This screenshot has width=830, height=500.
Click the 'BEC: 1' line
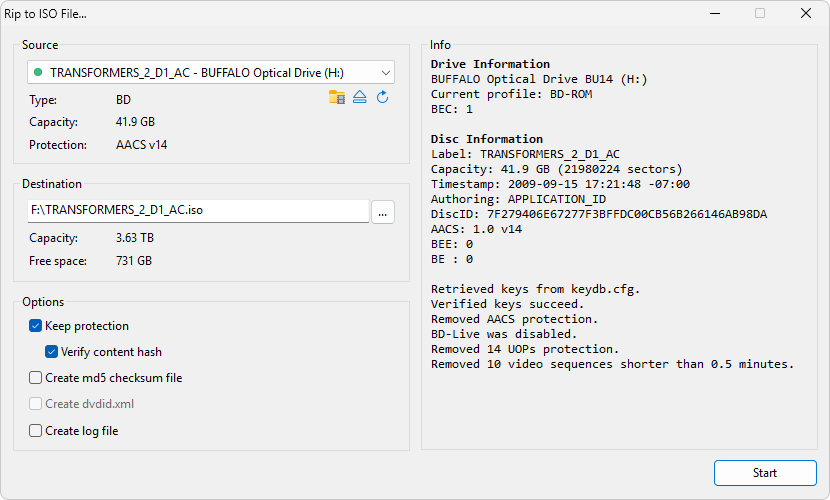coord(452,109)
